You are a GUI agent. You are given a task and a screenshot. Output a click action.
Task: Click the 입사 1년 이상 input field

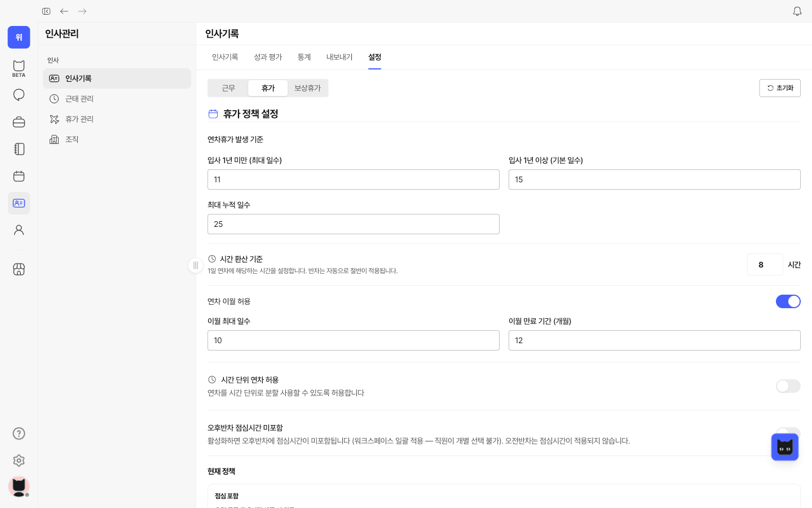[x=655, y=179]
